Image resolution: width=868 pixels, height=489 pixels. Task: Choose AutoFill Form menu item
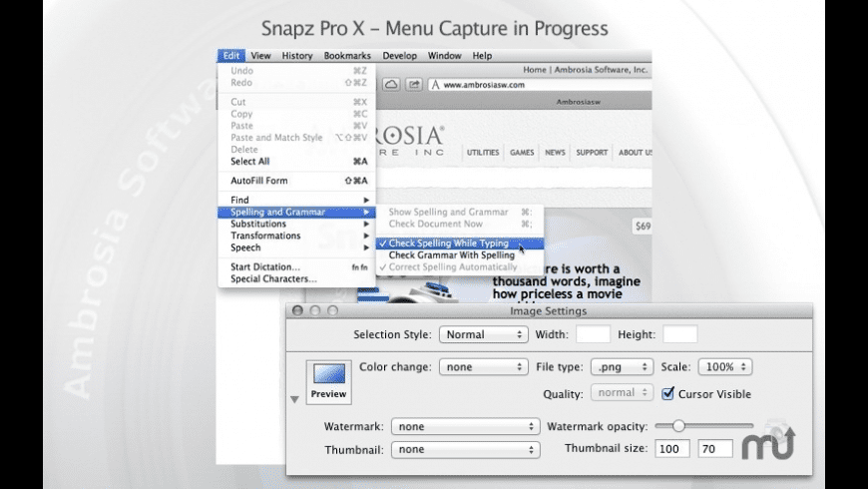(x=296, y=181)
